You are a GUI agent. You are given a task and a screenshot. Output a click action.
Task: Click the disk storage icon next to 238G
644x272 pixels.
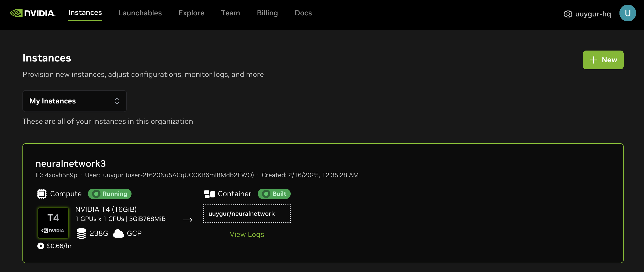tap(81, 233)
